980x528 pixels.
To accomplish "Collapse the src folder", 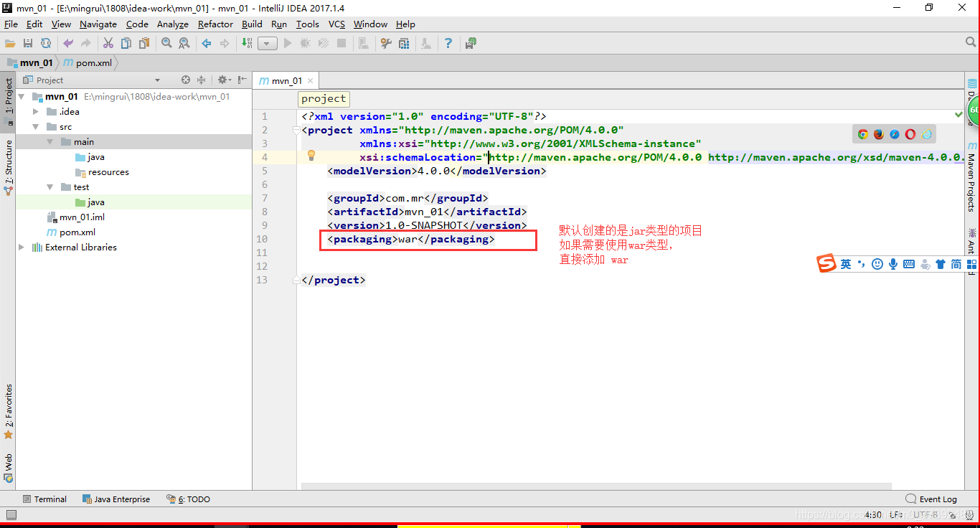I will 36,126.
